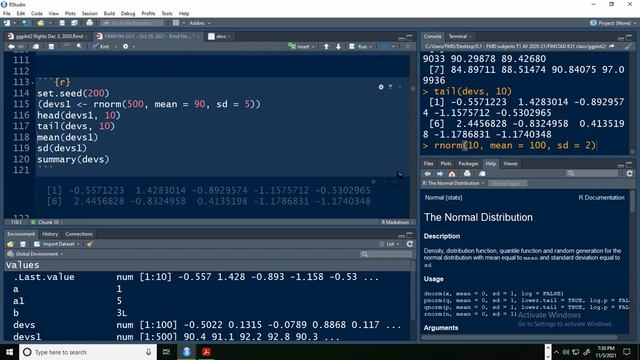This screenshot has width=640, height=360.
Task: Refresh the Help pane topic
Action: point(629,173)
